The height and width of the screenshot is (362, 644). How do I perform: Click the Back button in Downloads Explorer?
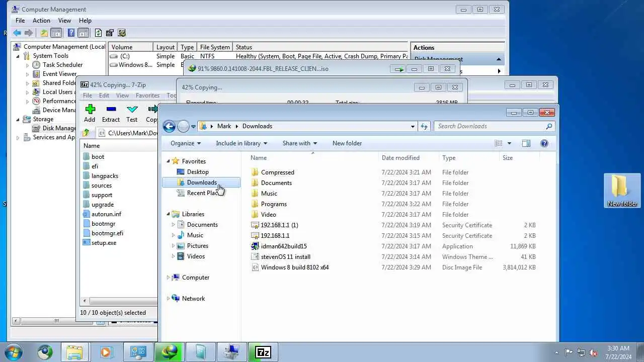pos(169,126)
